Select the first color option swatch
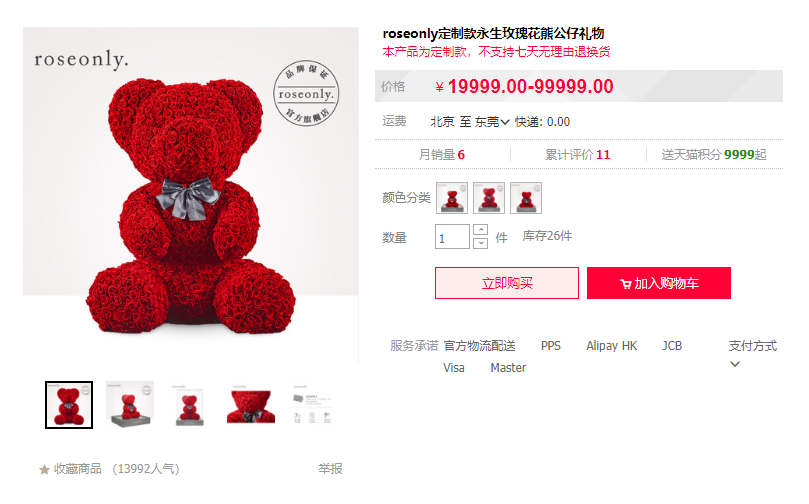 (x=452, y=198)
